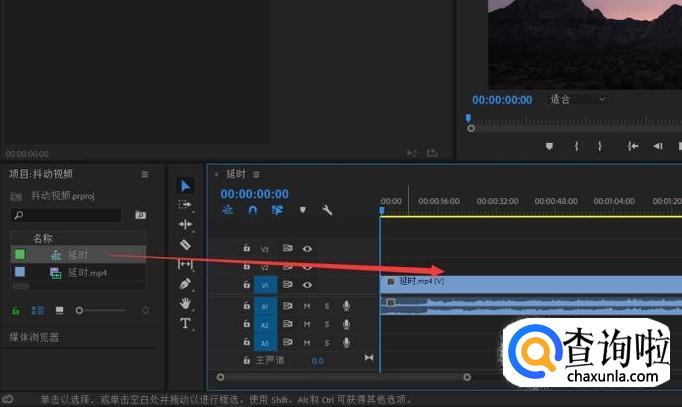This screenshot has height=407, width=682.
Task: Open timeline wrench display settings
Action: pos(326,210)
